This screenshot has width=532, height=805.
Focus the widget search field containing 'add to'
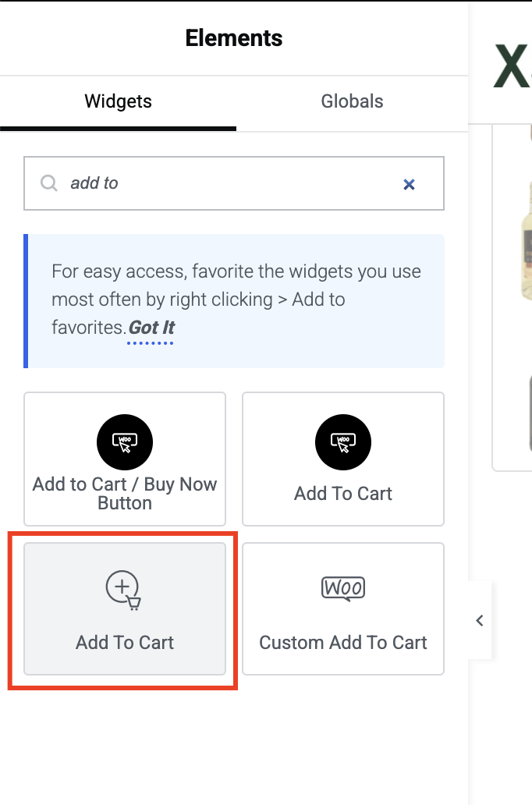coord(234,183)
